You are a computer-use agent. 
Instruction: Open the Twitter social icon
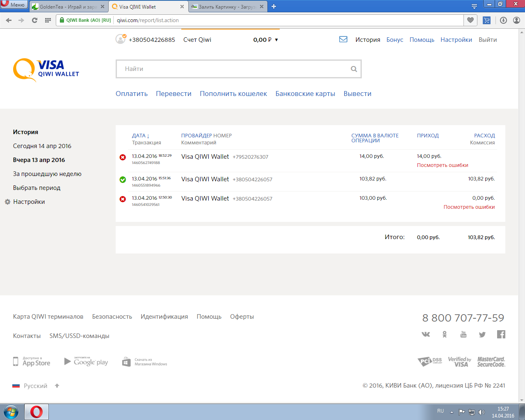pos(482,335)
